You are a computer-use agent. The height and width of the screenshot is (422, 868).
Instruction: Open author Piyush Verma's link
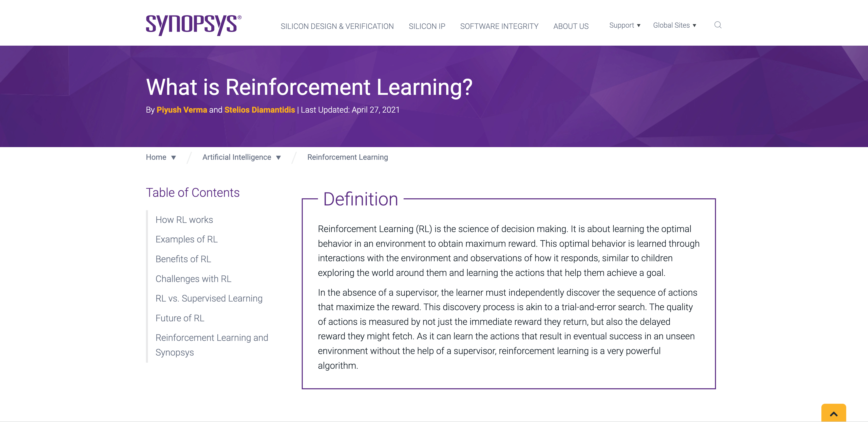182,110
